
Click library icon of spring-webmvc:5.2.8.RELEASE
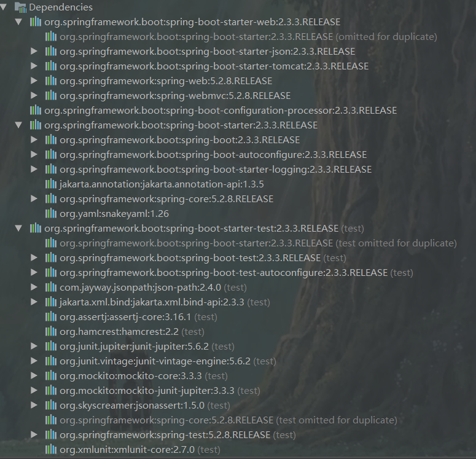(51, 95)
